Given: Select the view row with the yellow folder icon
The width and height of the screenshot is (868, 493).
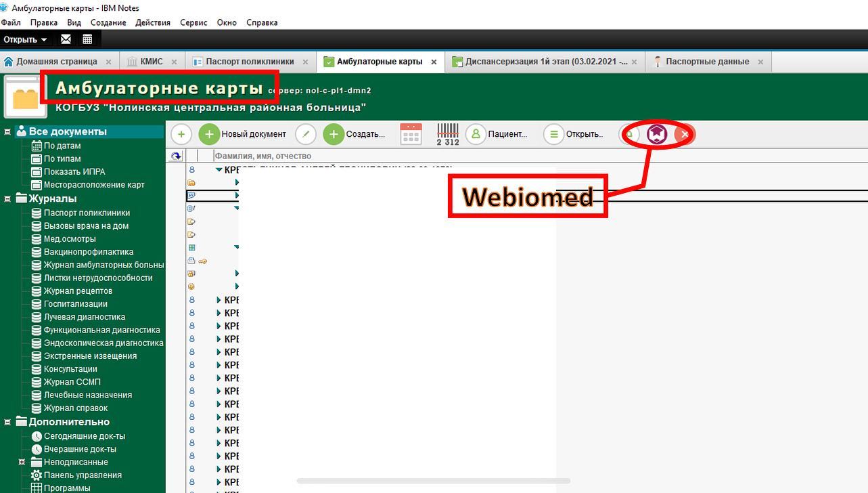Looking at the screenshot, I should (191, 183).
